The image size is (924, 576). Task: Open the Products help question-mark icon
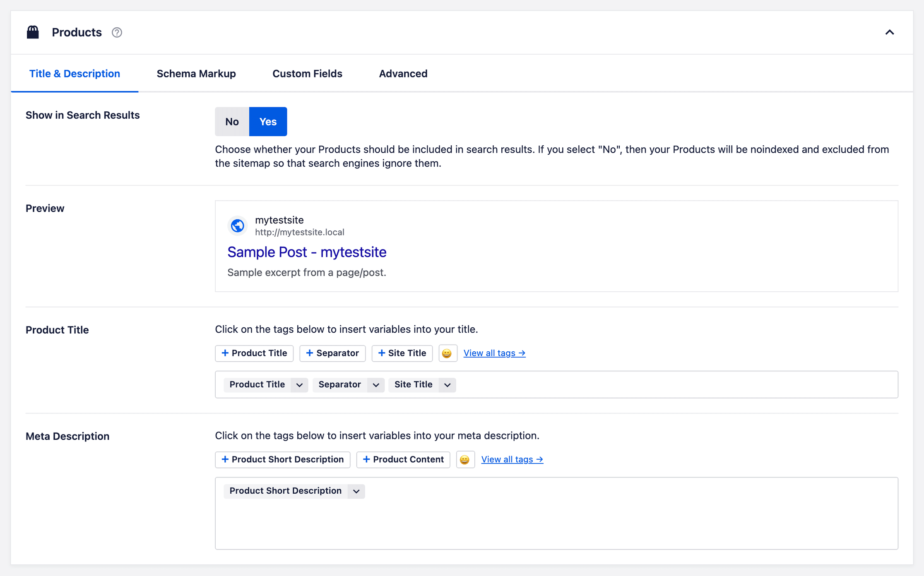click(x=117, y=32)
